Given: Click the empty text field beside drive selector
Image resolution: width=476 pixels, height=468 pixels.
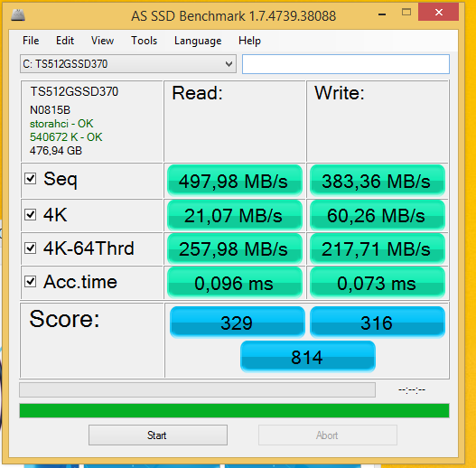Looking at the screenshot, I should coord(346,64).
